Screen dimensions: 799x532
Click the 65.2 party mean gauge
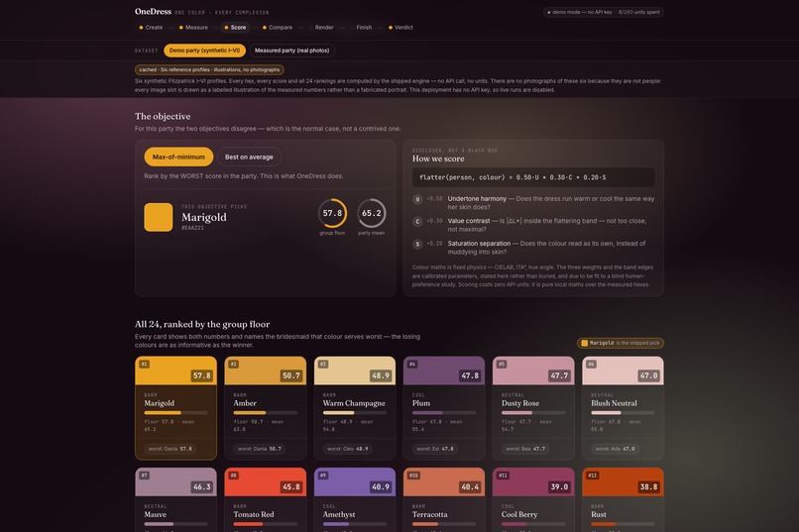[x=372, y=213]
